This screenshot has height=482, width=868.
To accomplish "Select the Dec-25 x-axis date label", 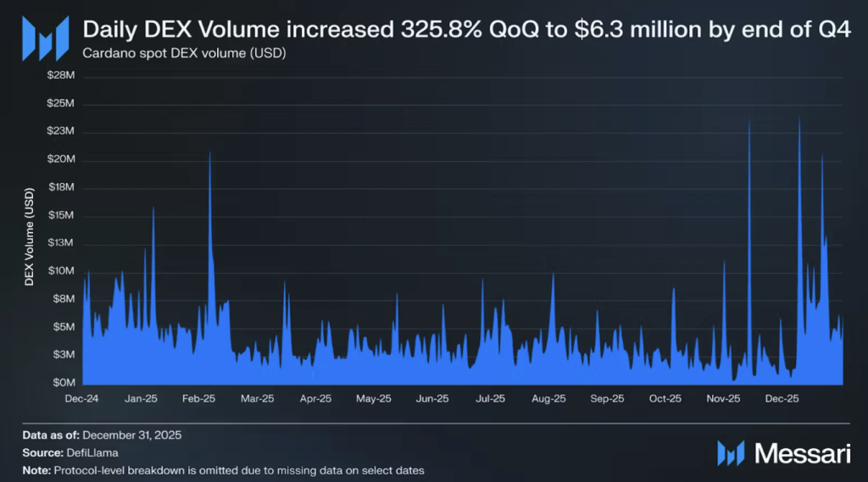I will (782, 397).
